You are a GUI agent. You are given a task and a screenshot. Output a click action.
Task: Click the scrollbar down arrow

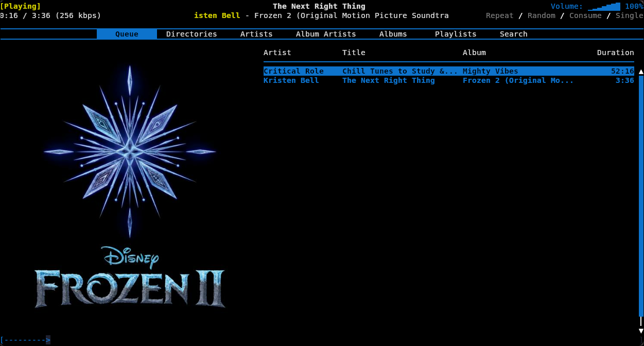[x=641, y=331]
